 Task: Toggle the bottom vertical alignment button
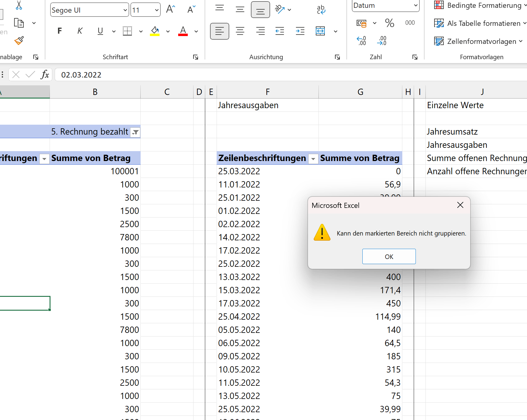pyautogui.click(x=260, y=10)
